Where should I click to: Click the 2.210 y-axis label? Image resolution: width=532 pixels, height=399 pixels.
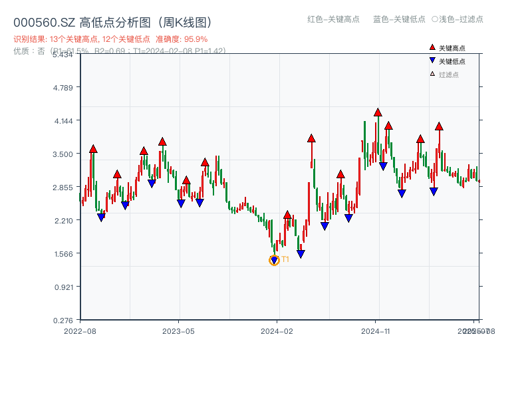point(63,221)
